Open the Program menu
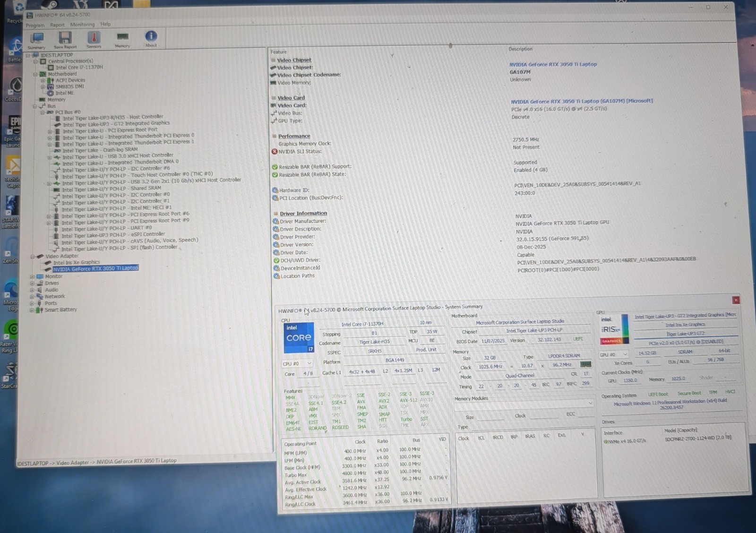 click(35, 25)
